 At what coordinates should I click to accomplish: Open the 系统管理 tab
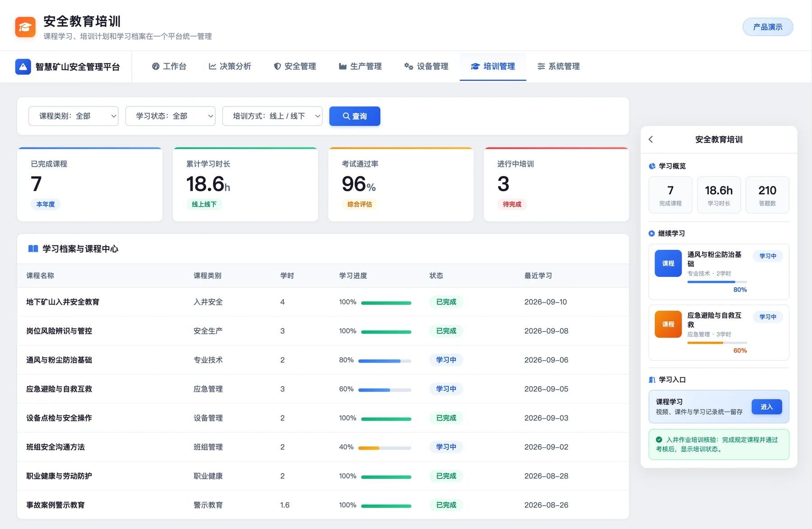click(x=558, y=67)
